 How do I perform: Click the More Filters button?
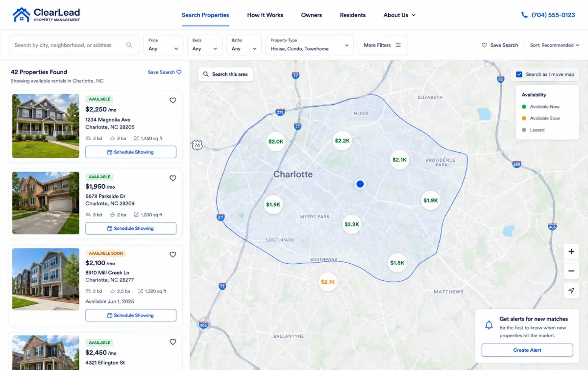tap(383, 45)
